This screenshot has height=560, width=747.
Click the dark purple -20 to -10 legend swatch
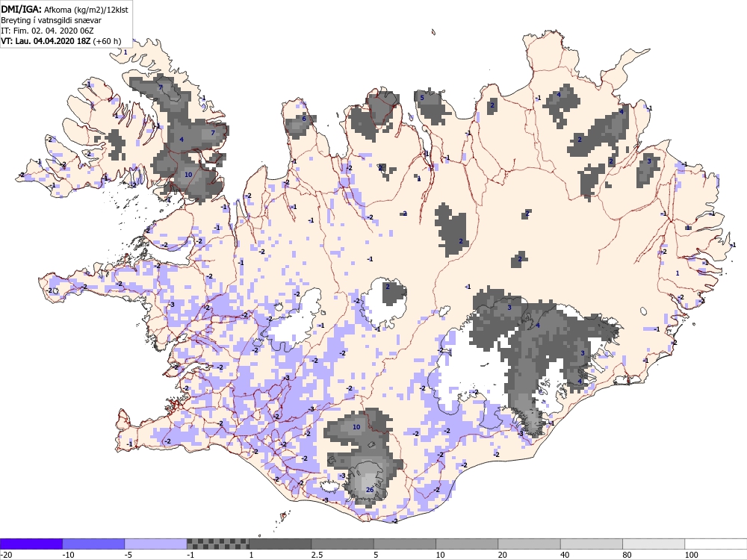coord(31,544)
